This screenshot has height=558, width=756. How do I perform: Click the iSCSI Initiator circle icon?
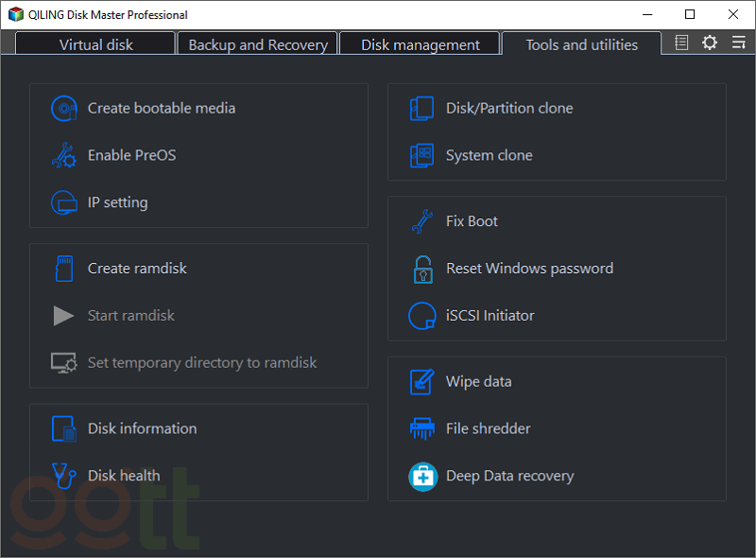[421, 316]
